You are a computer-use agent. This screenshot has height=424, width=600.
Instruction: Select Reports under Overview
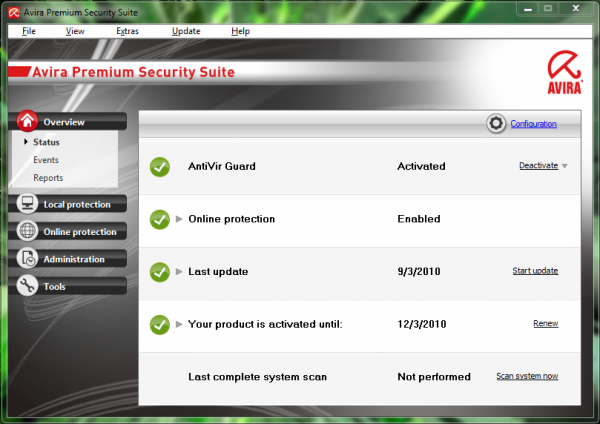pyautogui.click(x=48, y=178)
